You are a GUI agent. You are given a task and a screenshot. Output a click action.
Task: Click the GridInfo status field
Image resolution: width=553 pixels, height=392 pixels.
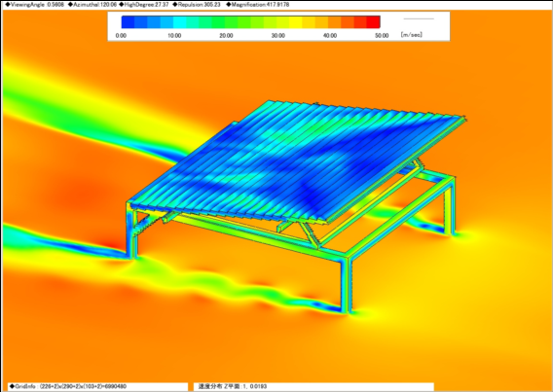click(97, 386)
